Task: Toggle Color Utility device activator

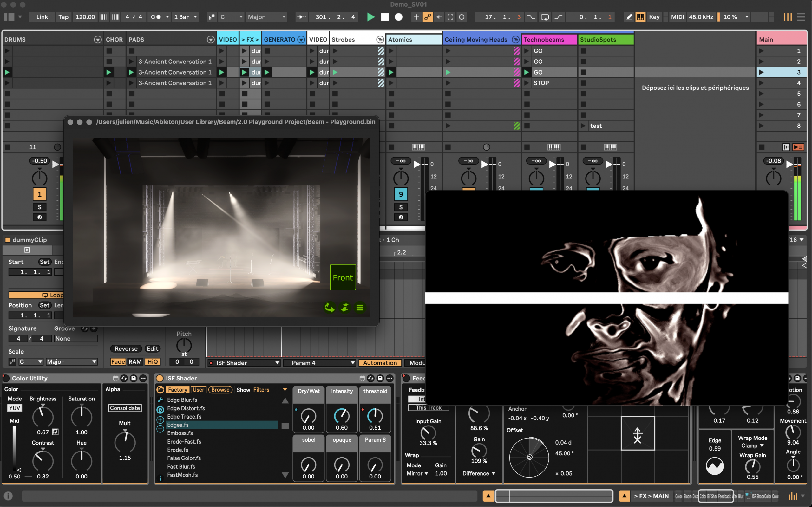Action: pos(6,378)
